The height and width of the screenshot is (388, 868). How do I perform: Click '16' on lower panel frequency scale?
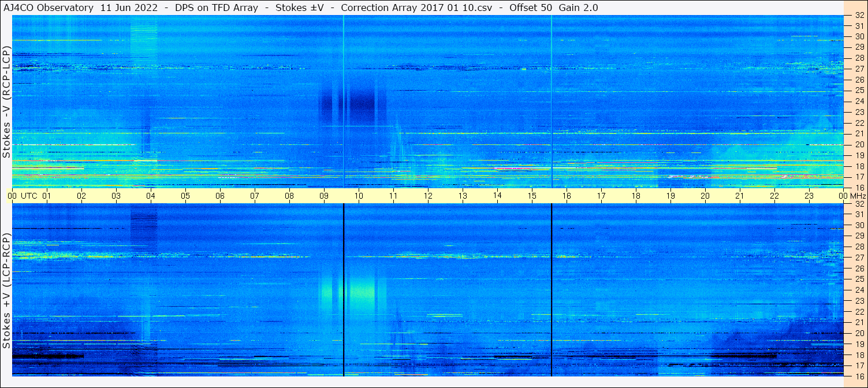click(859, 376)
